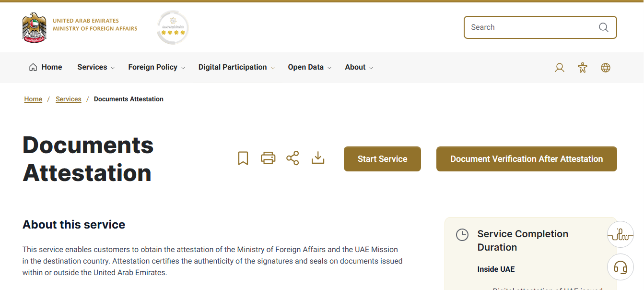Click Document Verification After Attestation button
644x290 pixels.
tap(527, 159)
